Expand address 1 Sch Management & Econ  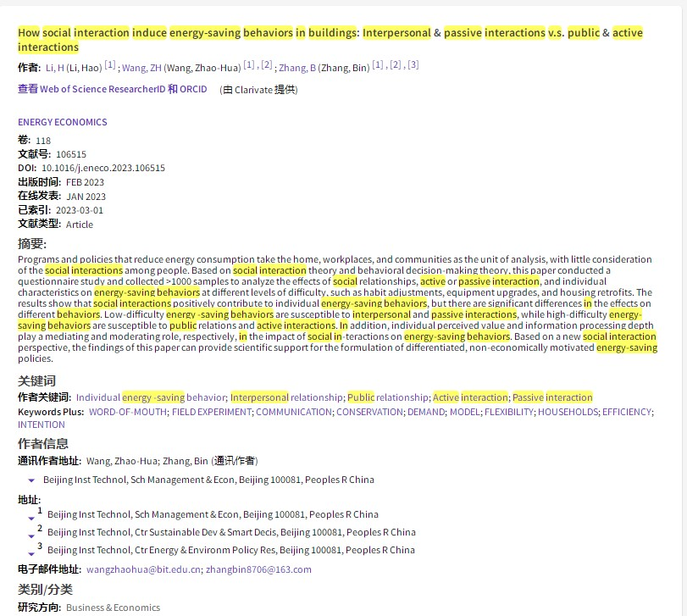(x=31, y=518)
